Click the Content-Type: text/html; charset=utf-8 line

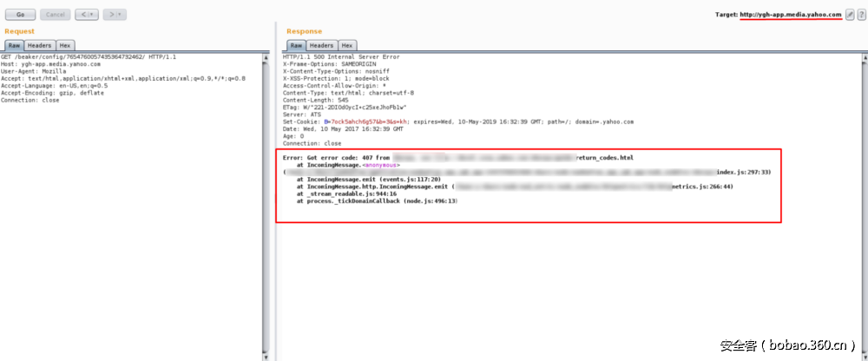click(x=348, y=93)
